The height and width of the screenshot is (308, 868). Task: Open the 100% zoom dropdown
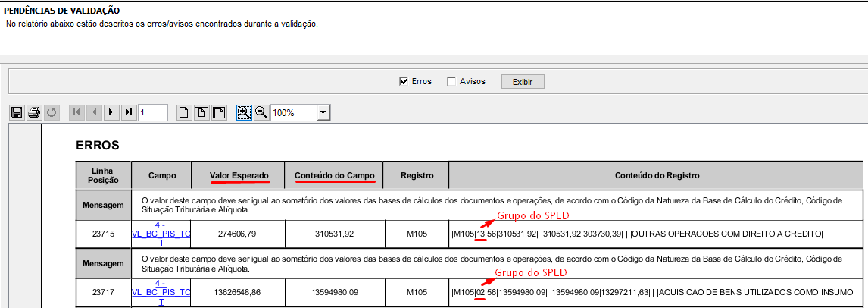323,113
